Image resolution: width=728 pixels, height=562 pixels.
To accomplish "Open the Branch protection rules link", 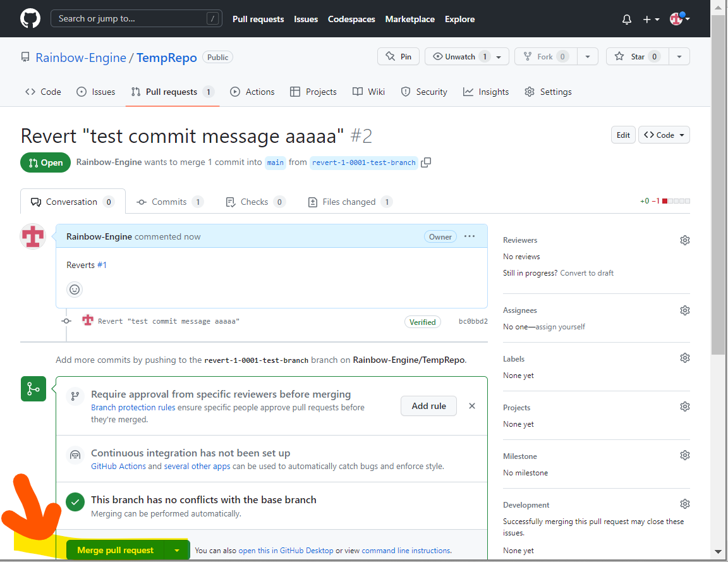I will tap(133, 407).
